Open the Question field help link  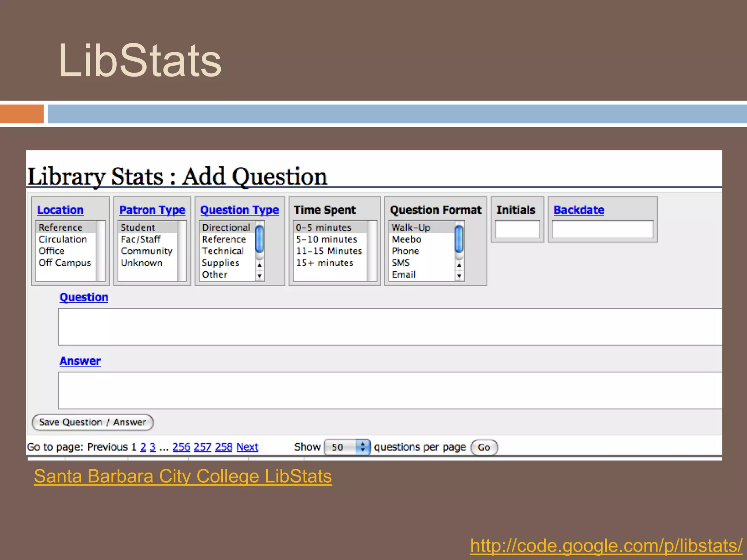point(84,297)
